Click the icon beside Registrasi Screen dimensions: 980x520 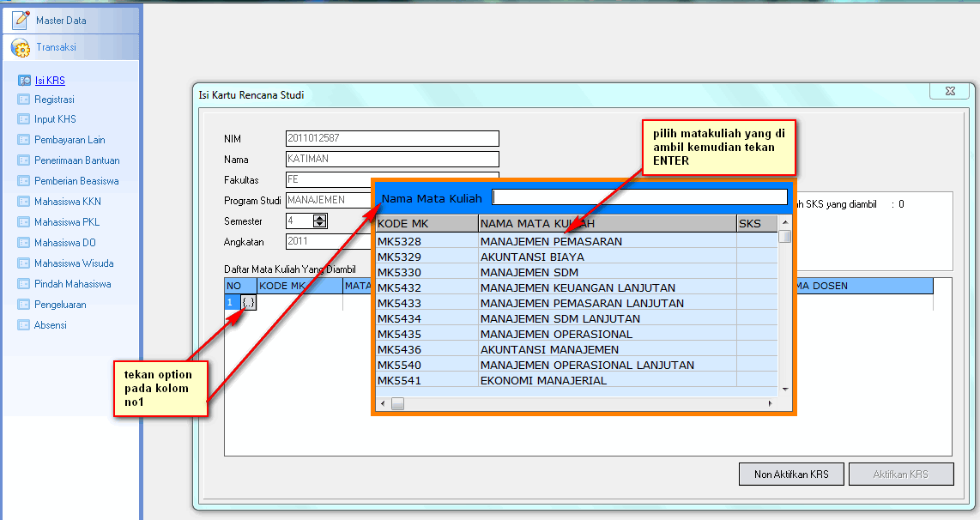[x=24, y=100]
